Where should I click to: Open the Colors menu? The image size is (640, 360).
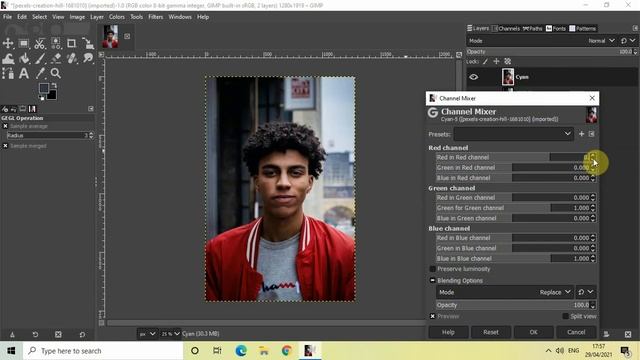point(117,17)
